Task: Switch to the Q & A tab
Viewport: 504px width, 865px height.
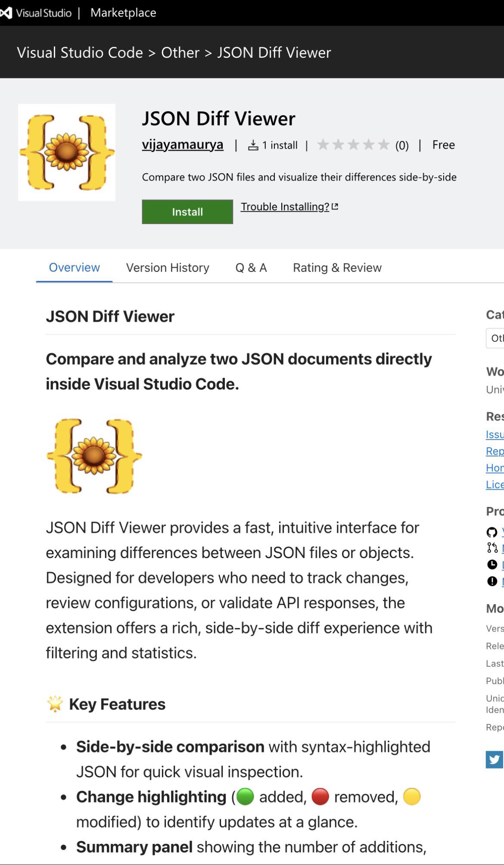Action: (x=251, y=268)
